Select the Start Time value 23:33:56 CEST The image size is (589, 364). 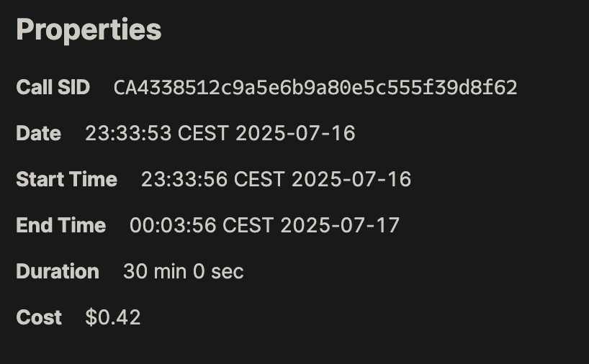tap(212, 179)
